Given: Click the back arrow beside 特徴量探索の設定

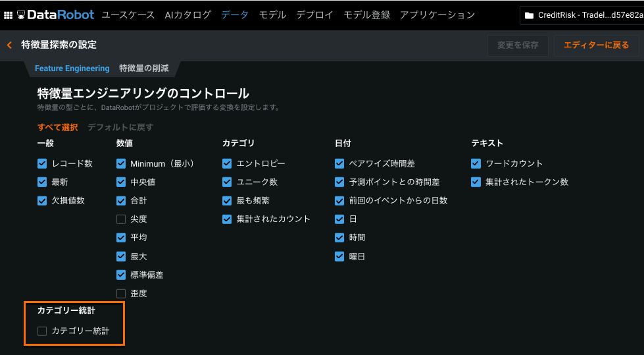Looking at the screenshot, I should tap(9, 45).
